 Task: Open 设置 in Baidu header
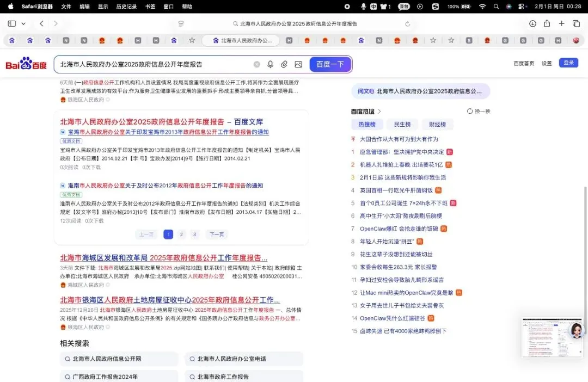[x=547, y=63]
